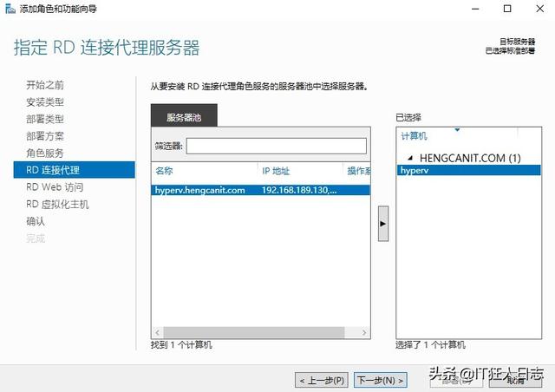Screen dimensions: 555x392
Task: Go to the 部署类型 step in sidebar
Action: 45,119
